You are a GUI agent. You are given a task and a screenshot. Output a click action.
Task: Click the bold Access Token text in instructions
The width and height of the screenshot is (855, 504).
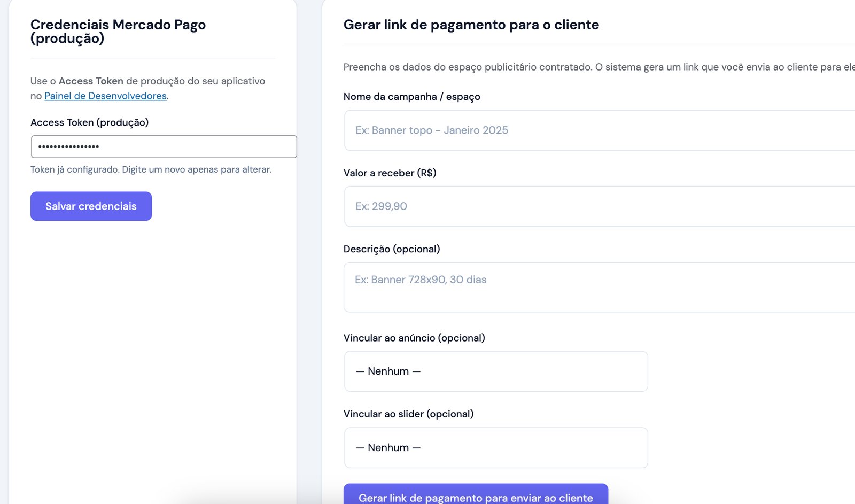91,81
